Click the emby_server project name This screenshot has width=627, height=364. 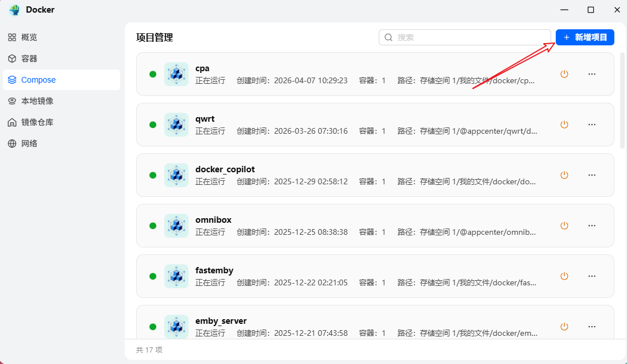(x=221, y=321)
